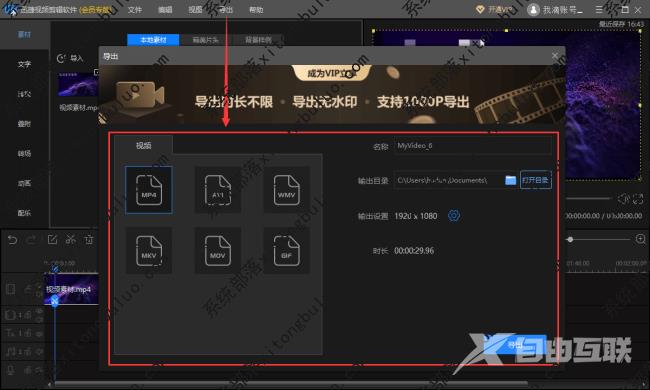The height and width of the screenshot is (390, 650).
Task: Click the scissors split icon
Action: (70, 240)
